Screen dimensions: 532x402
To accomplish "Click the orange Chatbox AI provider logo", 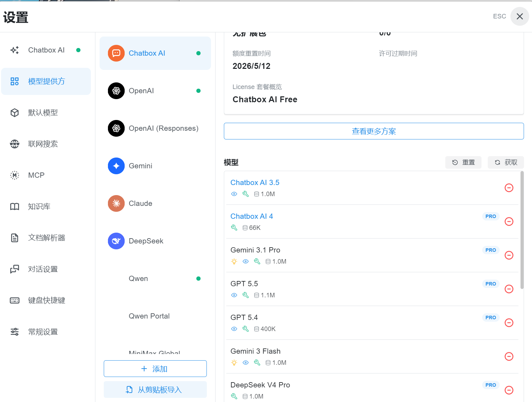I will pos(116,53).
